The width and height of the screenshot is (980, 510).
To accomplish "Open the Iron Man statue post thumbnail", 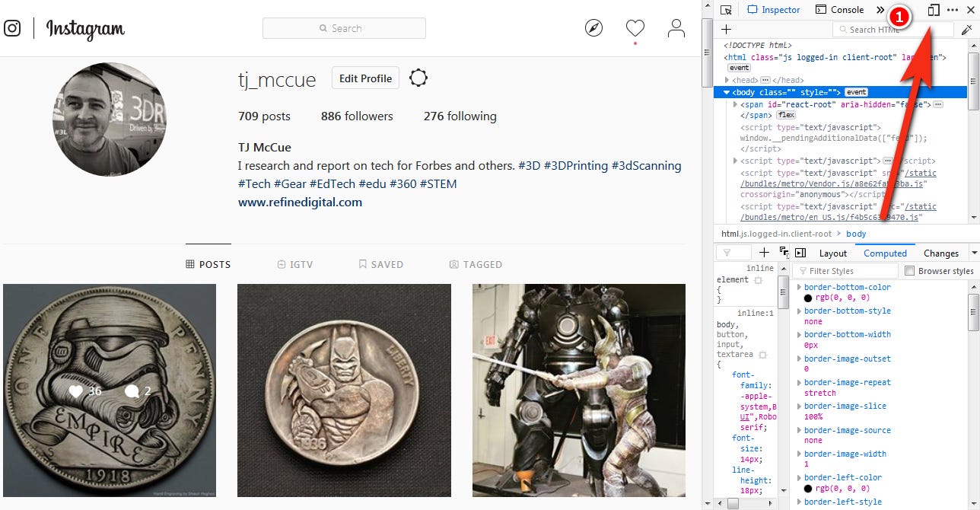I will [579, 390].
